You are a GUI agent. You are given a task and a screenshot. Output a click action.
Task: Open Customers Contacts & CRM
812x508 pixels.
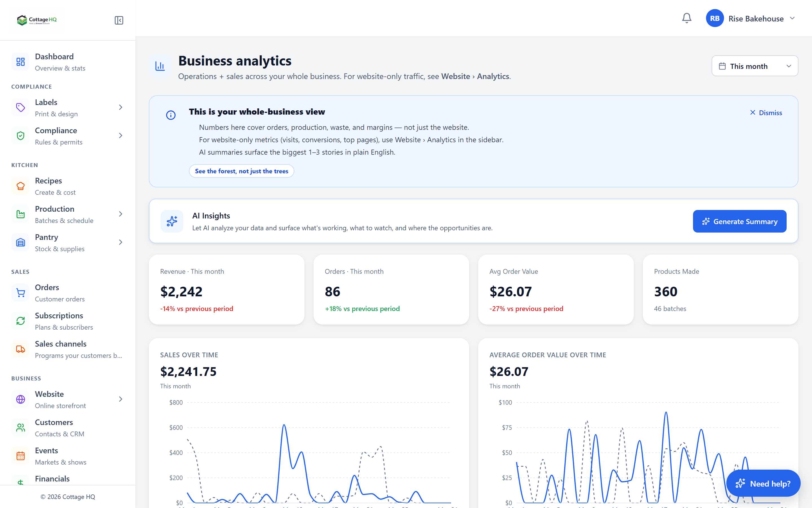click(x=68, y=428)
